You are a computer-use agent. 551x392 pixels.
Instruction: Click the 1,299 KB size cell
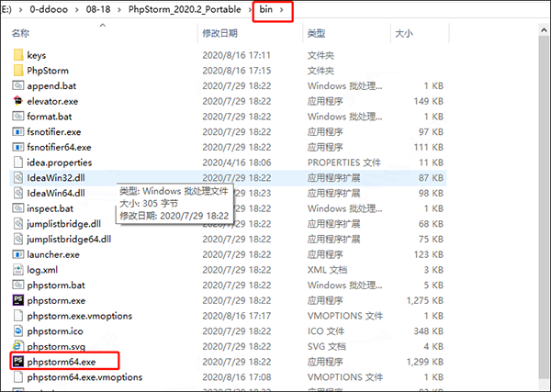(x=425, y=362)
